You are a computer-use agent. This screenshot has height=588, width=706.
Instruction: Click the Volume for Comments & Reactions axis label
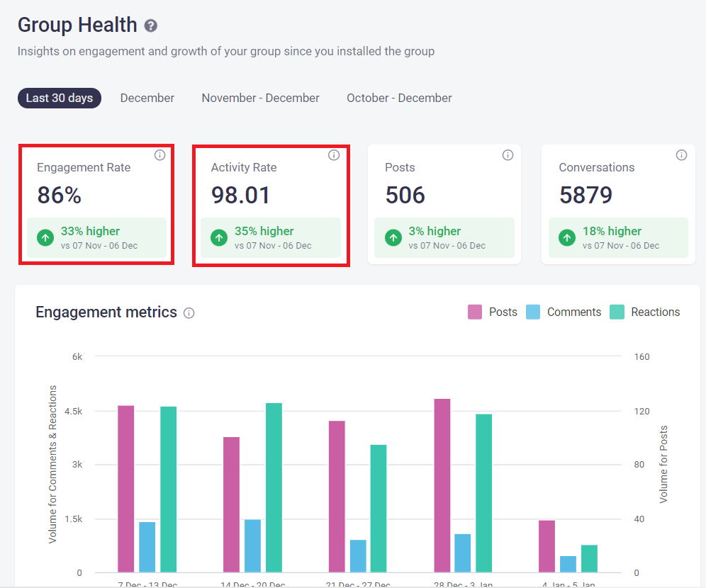(52, 464)
